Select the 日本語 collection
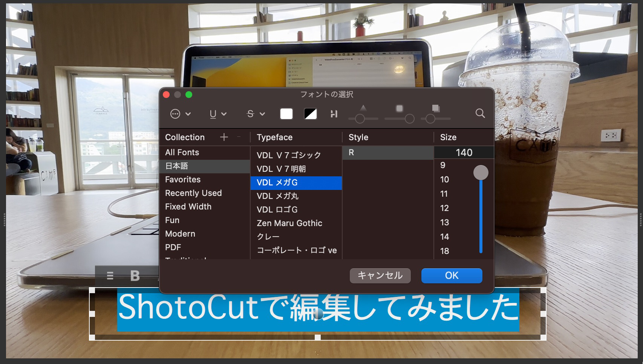The width and height of the screenshot is (643, 364). 176,166
